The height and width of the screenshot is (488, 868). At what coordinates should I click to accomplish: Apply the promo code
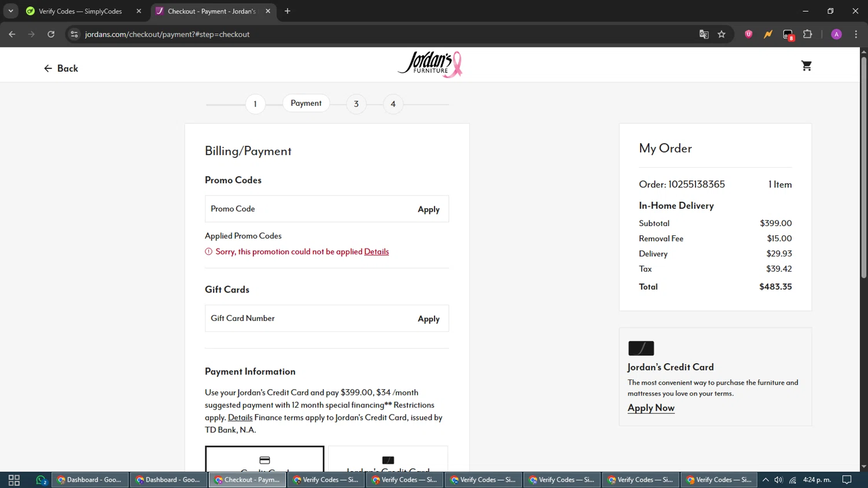point(429,209)
